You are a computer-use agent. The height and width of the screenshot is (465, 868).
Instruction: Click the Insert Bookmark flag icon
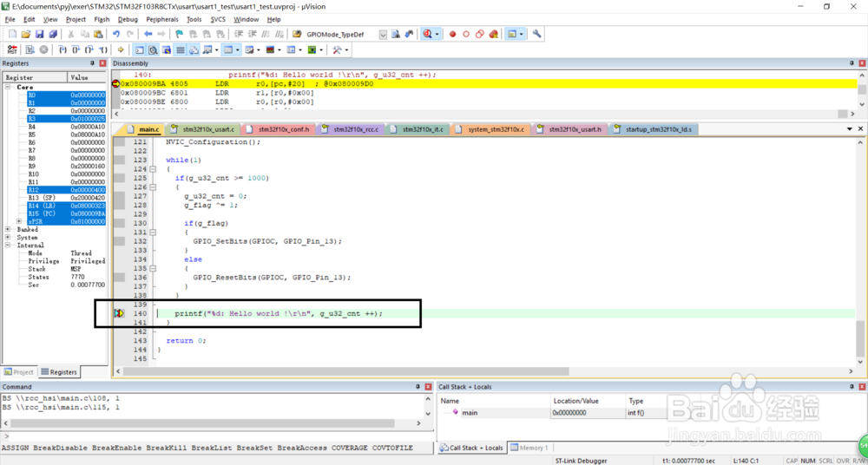(180, 35)
